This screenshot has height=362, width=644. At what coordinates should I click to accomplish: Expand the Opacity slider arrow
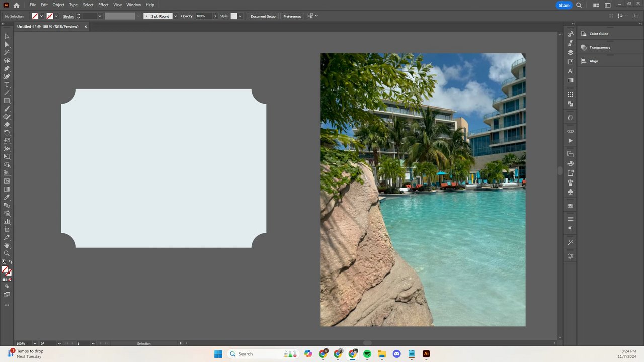click(x=215, y=16)
